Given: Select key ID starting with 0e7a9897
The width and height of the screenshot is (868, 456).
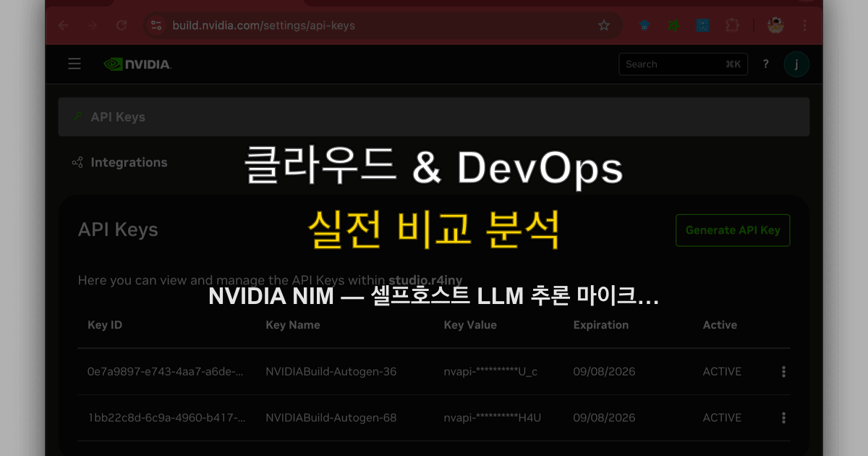Looking at the screenshot, I should point(166,372).
